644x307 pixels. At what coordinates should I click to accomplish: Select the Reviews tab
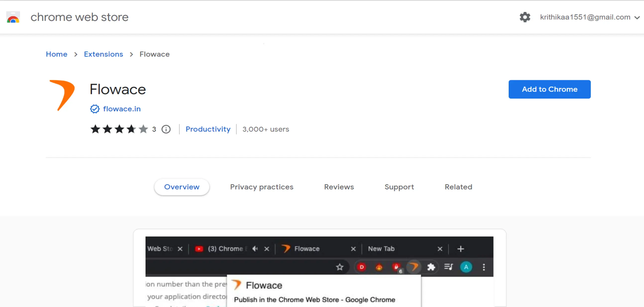(339, 187)
